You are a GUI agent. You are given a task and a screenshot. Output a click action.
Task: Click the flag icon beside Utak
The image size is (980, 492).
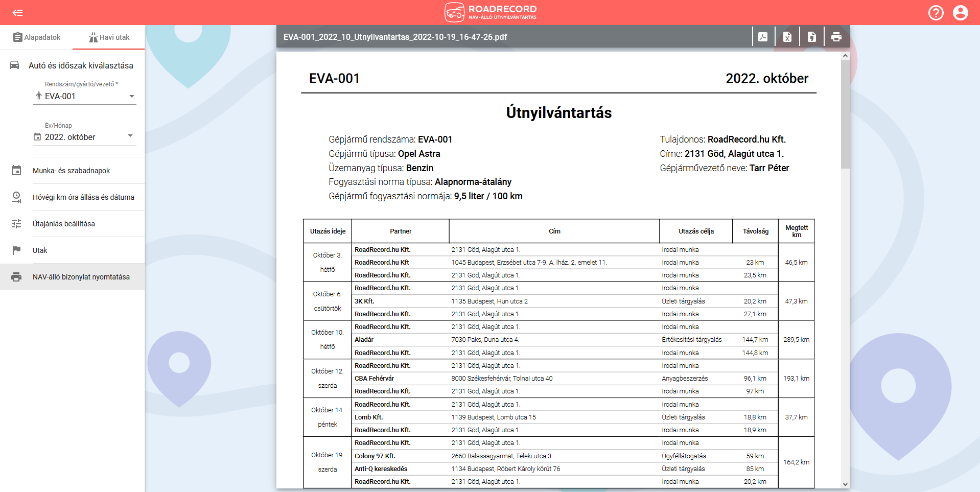[x=16, y=250]
